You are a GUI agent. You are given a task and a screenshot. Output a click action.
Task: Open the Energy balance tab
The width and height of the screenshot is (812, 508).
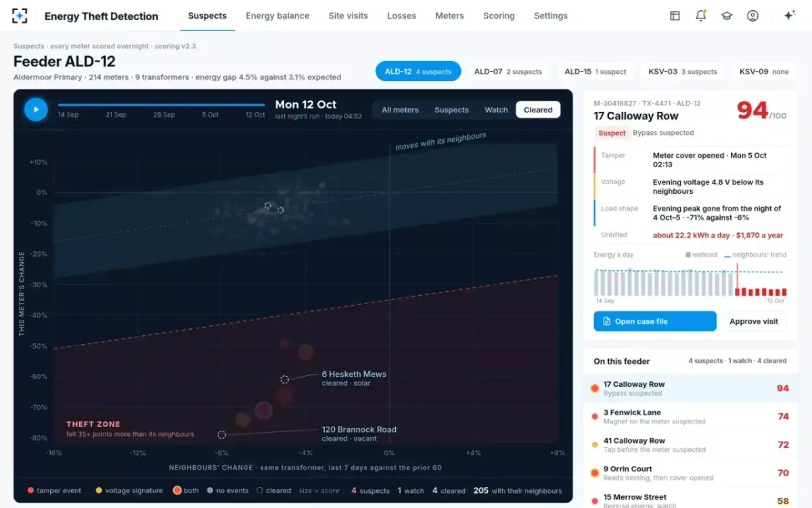(277, 16)
